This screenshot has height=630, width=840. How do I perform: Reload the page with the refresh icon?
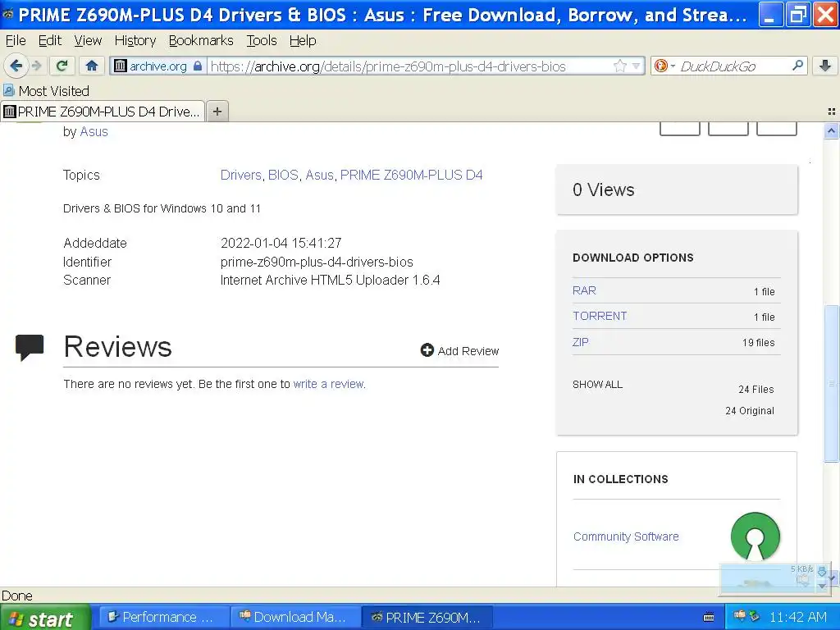point(62,66)
